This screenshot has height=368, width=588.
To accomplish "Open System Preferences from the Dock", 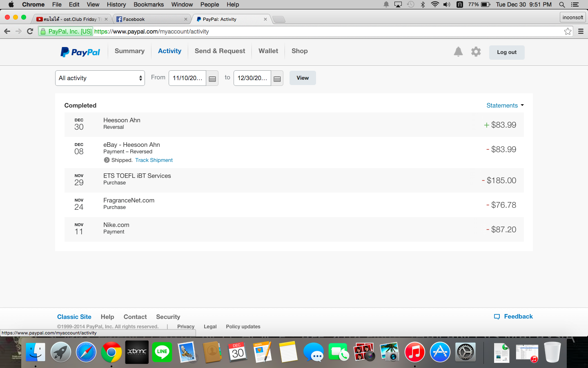I will tap(465, 352).
